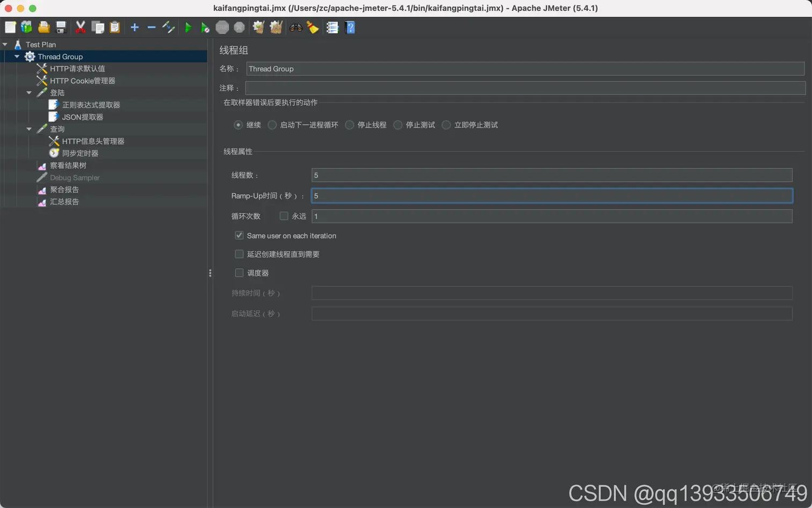Select 正则表达式提取器 tree item
812x508 pixels.
[x=91, y=105]
